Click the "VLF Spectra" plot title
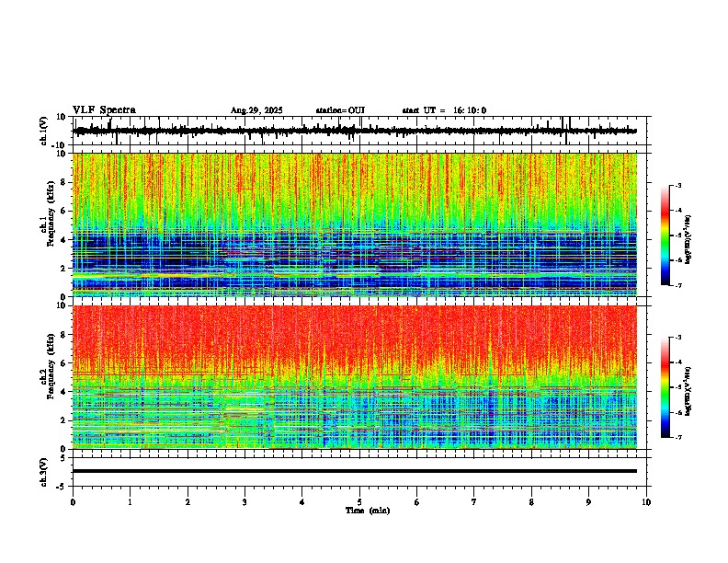The height and width of the screenshot is (563, 728). point(104,110)
